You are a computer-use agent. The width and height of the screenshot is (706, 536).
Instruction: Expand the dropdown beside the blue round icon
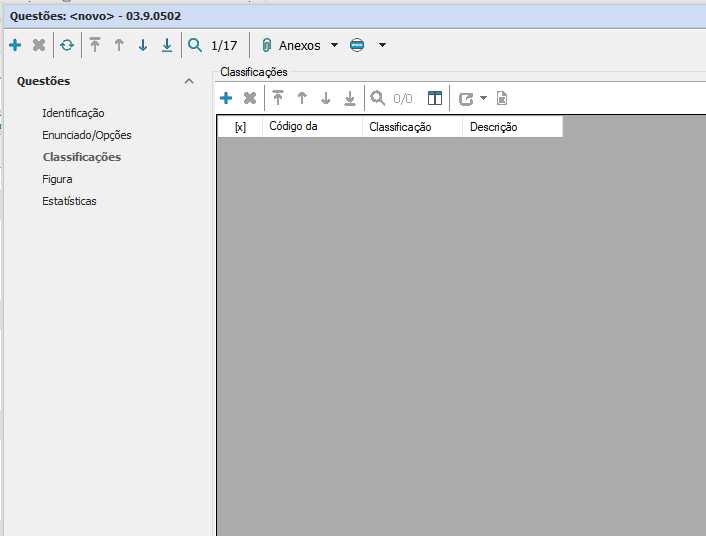(382, 45)
